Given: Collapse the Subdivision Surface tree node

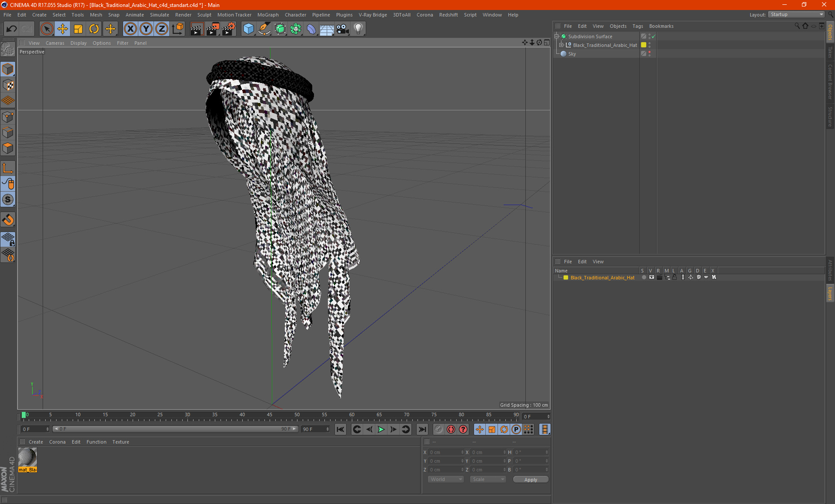Looking at the screenshot, I should [557, 36].
